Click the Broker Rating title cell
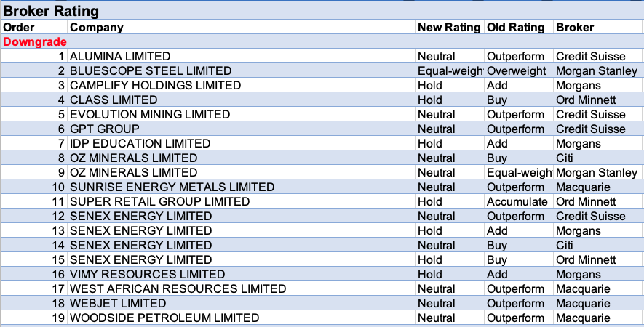 (51, 11)
